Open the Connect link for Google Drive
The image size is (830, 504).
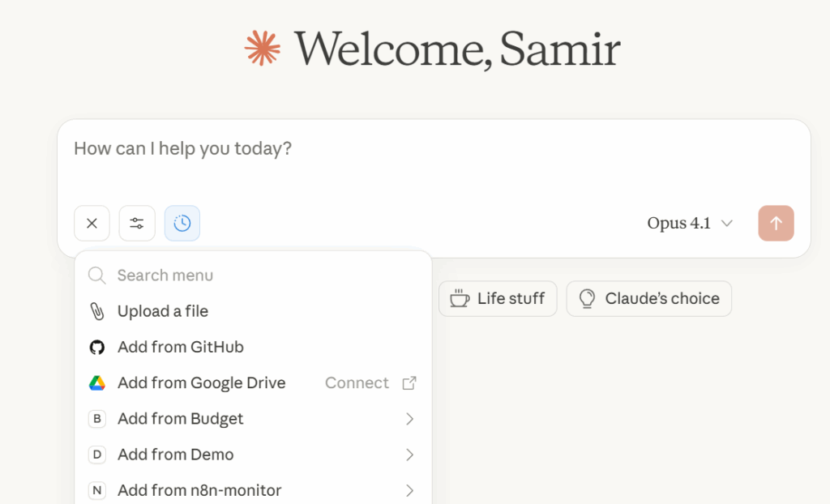357,382
